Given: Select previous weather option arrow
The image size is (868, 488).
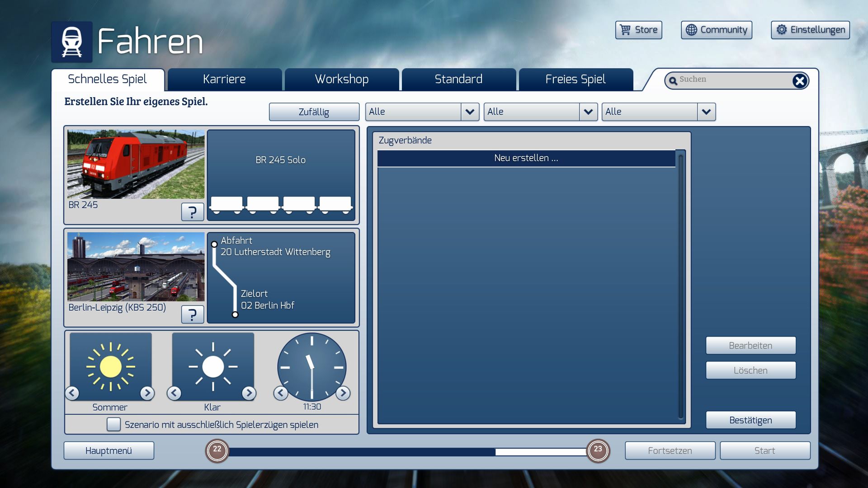Looking at the screenshot, I should click(175, 393).
